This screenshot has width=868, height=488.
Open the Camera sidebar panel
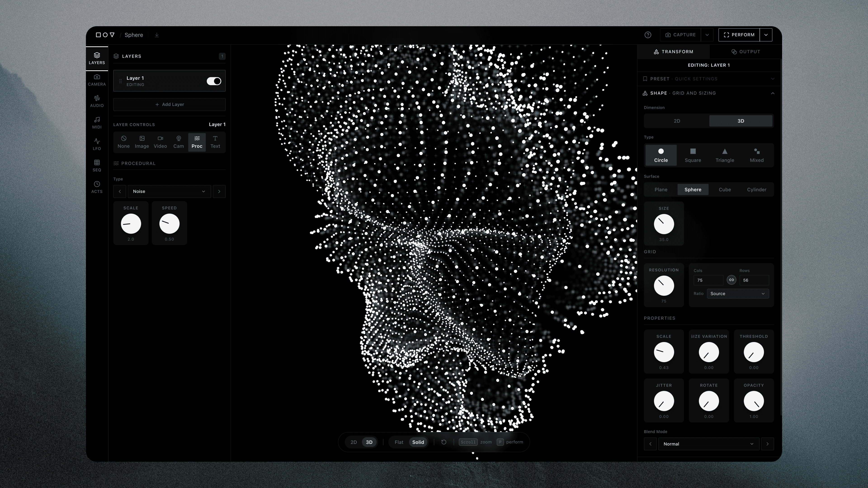pyautogui.click(x=97, y=80)
